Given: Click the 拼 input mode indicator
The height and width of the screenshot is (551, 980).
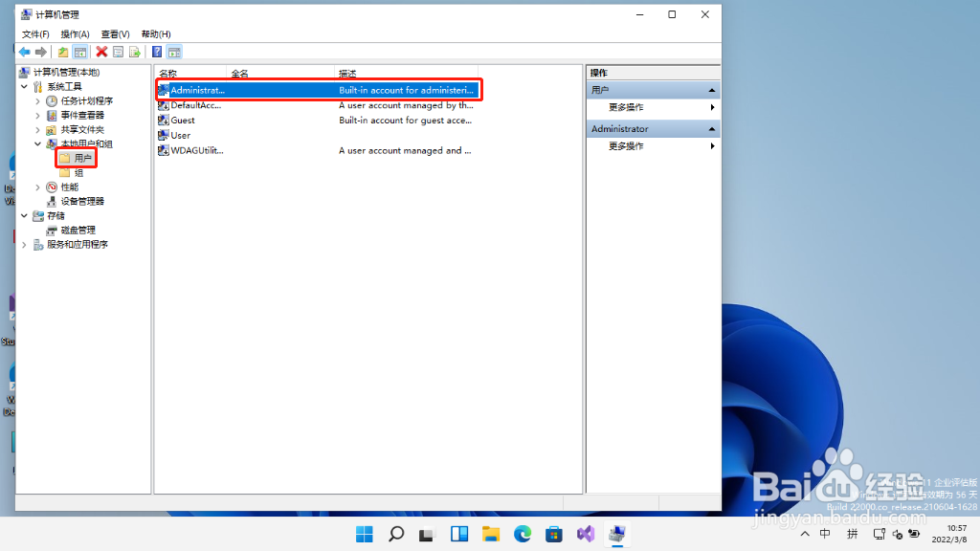Looking at the screenshot, I should (x=852, y=534).
